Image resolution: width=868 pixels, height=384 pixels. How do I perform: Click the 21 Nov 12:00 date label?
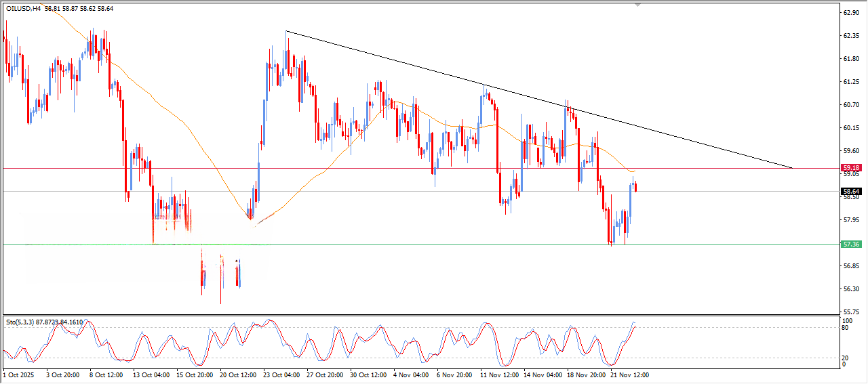click(x=631, y=374)
